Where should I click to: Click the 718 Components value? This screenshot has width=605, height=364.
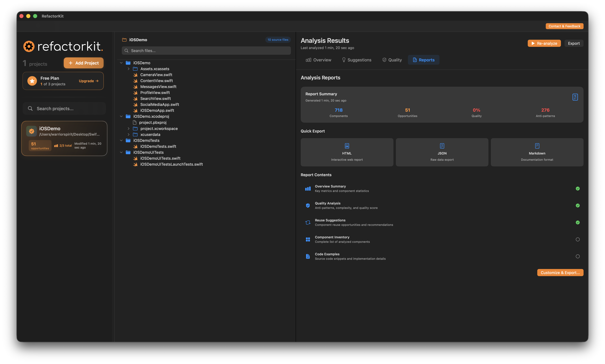click(338, 110)
